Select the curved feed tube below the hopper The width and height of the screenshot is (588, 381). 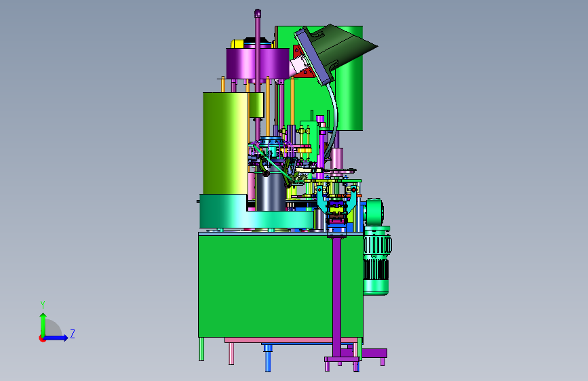(333, 120)
